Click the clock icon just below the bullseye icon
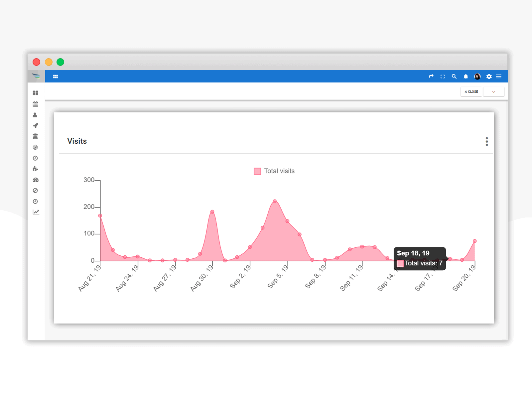 (x=35, y=158)
